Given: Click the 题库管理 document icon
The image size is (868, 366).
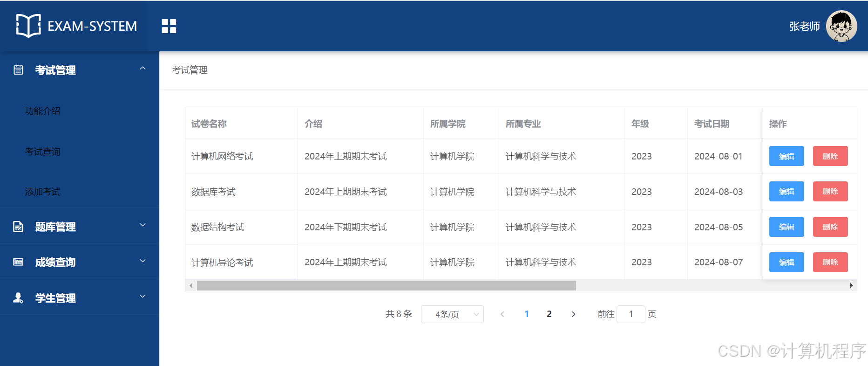Looking at the screenshot, I should [x=18, y=227].
